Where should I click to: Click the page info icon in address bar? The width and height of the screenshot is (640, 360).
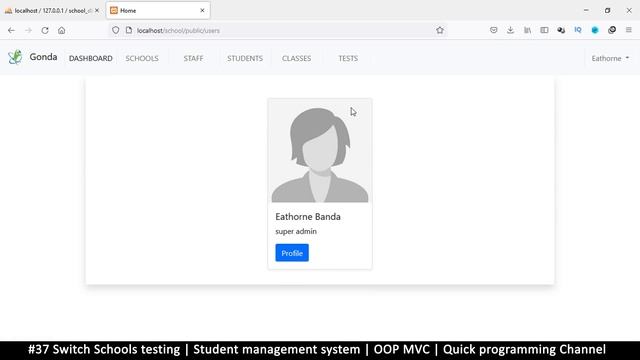click(129, 30)
